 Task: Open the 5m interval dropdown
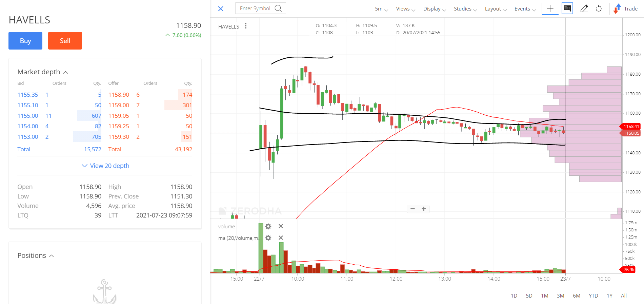[x=381, y=9]
